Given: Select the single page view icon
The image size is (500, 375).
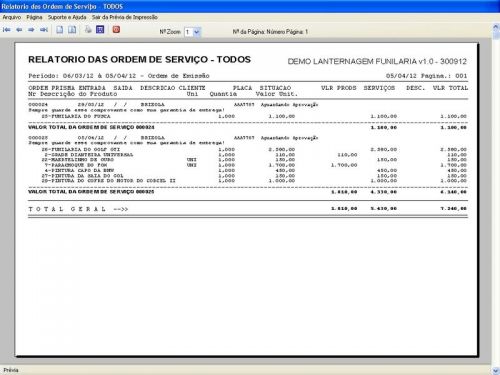Looking at the screenshot, I should click(x=60, y=30).
